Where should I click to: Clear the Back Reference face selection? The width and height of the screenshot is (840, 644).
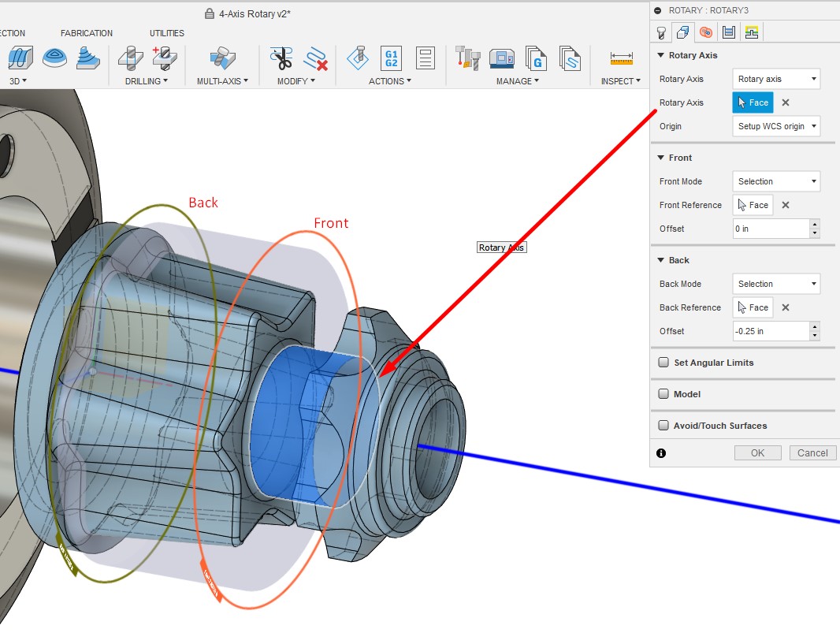(x=786, y=307)
